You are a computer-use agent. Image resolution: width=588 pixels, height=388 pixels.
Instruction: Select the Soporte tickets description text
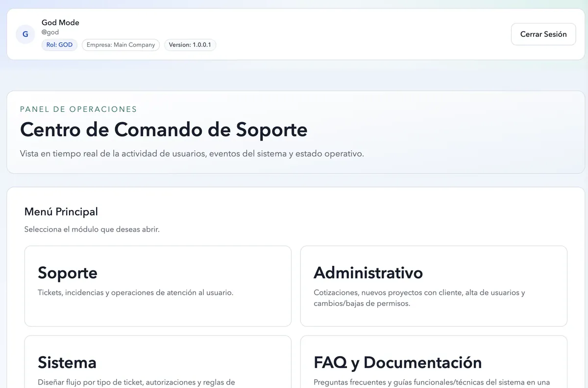click(136, 292)
